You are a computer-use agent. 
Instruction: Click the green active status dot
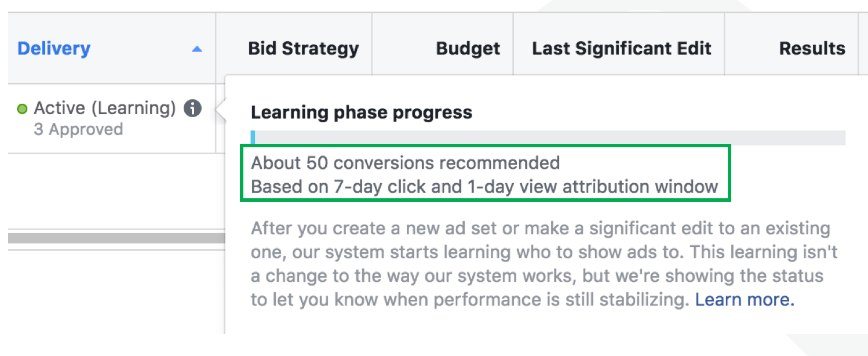pos(23,109)
